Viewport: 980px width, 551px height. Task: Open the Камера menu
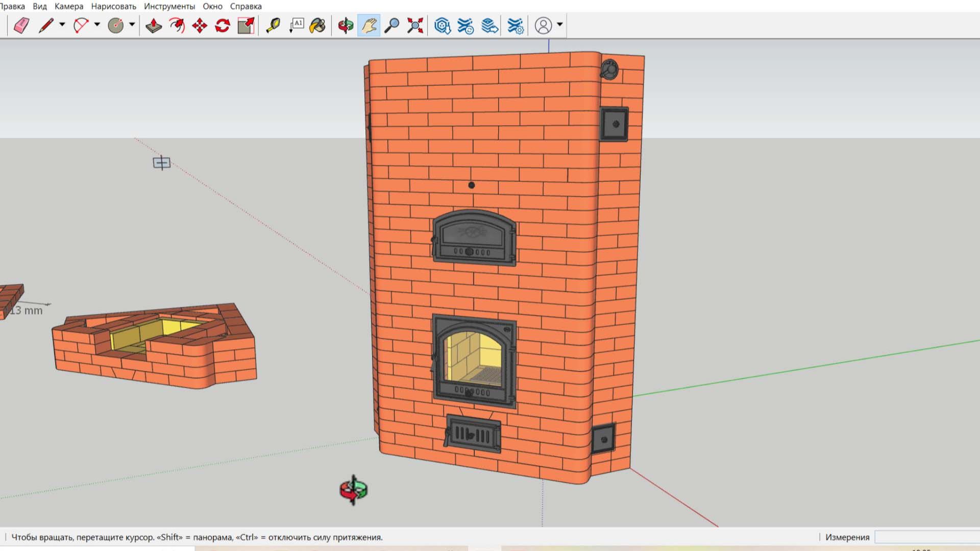click(x=69, y=6)
